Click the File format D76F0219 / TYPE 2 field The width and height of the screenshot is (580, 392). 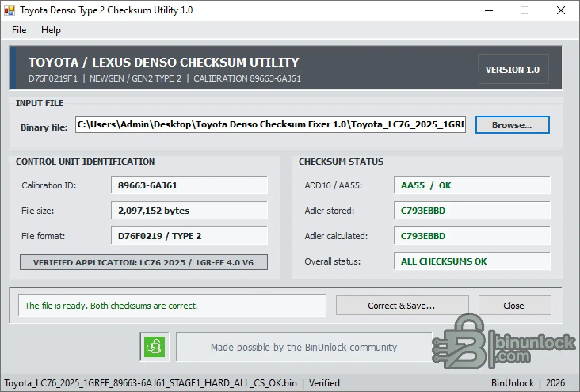pyautogui.click(x=189, y=236)
